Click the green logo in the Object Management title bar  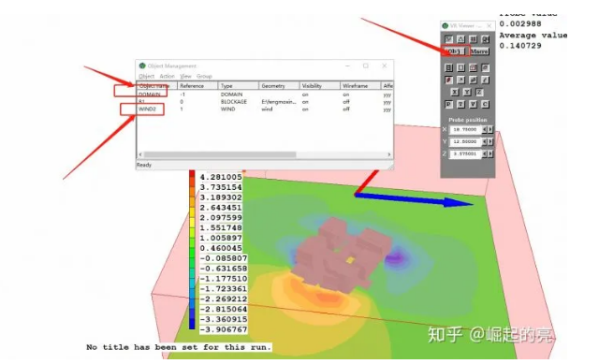pos(142,66)
